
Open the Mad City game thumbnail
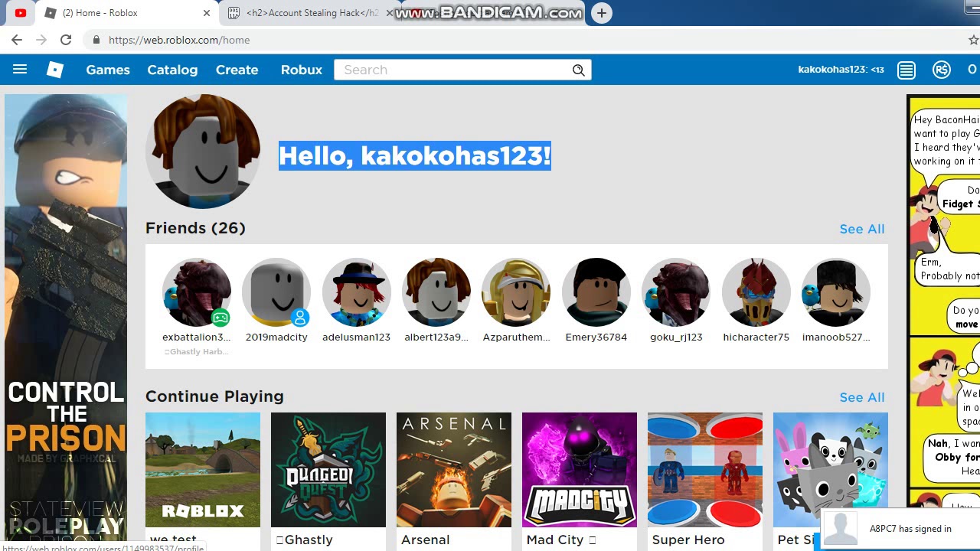point(580,470)
